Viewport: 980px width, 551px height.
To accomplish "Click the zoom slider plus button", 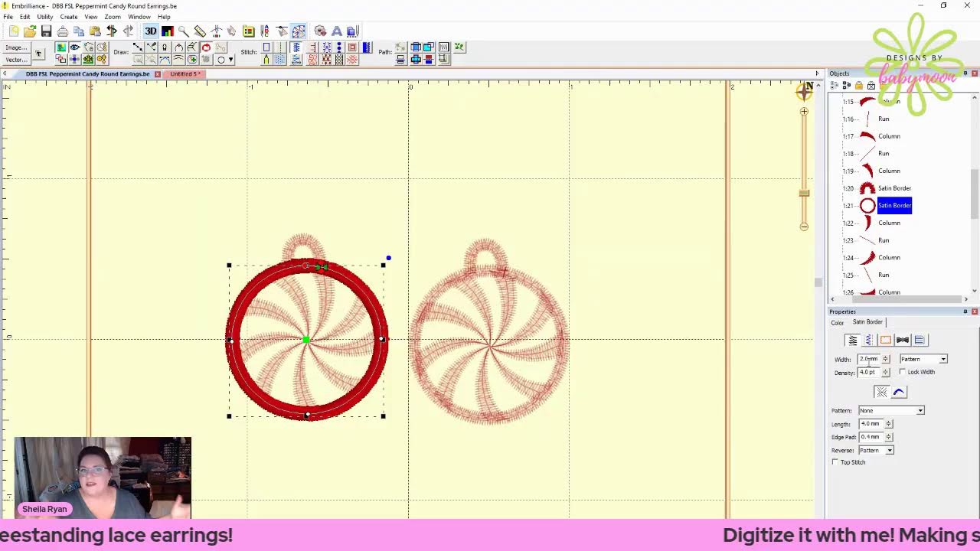I will click(x=804, y=112).
